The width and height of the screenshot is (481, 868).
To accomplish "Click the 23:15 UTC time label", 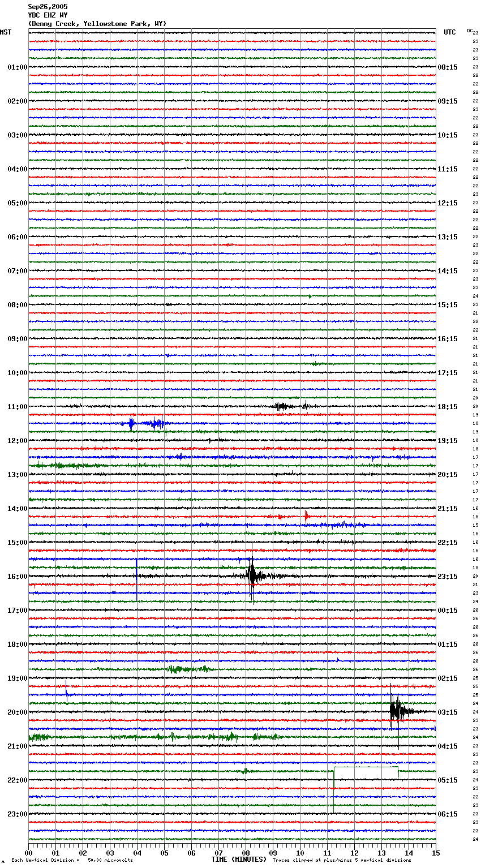I will tap(448, 577).
